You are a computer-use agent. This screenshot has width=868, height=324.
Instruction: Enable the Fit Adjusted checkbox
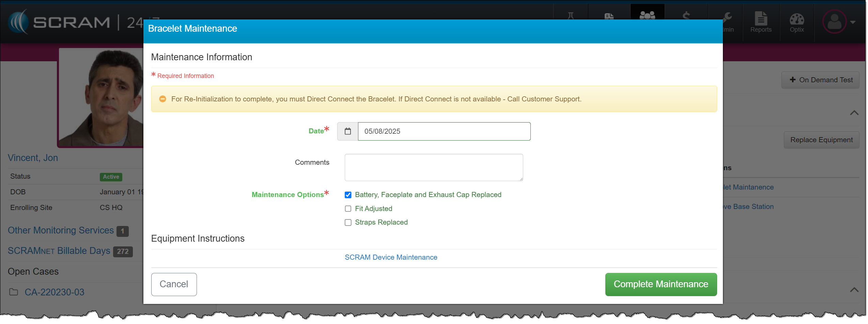348,209
